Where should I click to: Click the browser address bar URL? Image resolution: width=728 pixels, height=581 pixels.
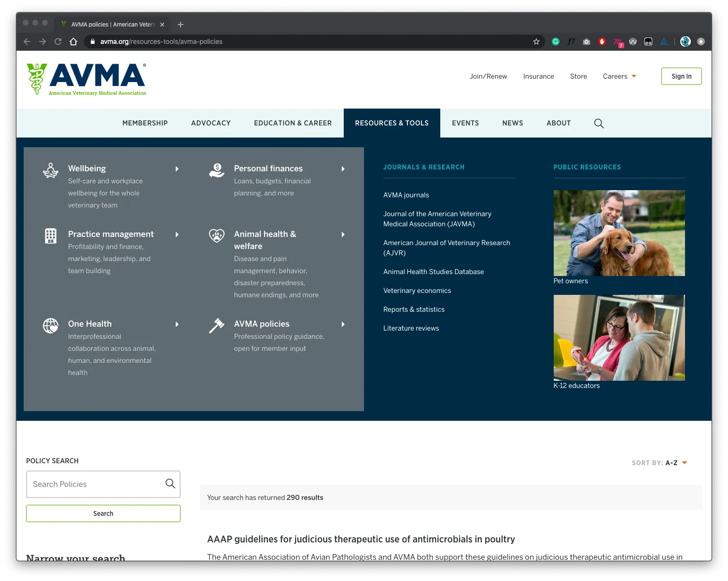click(x=161, y=41)
